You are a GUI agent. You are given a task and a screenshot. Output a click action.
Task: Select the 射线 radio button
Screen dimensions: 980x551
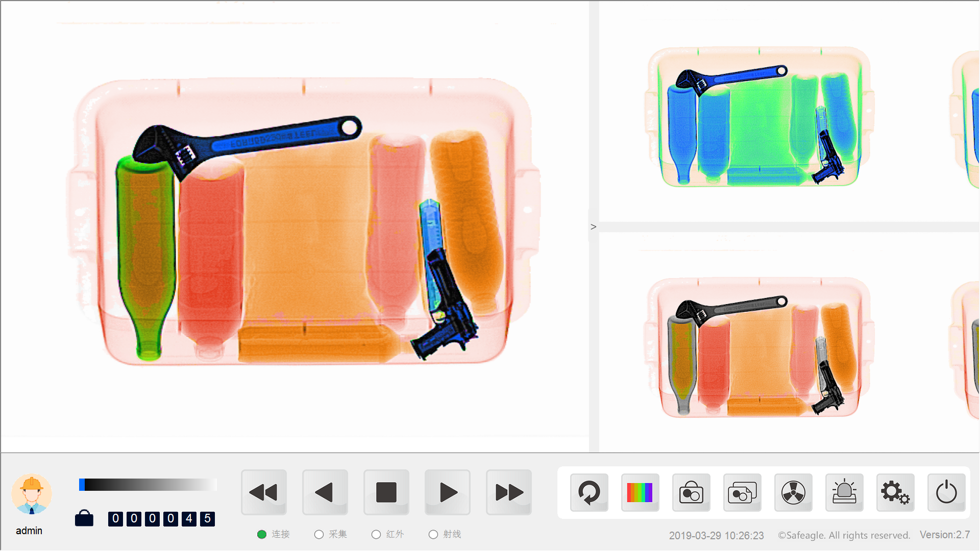click(x=433, y=534)
